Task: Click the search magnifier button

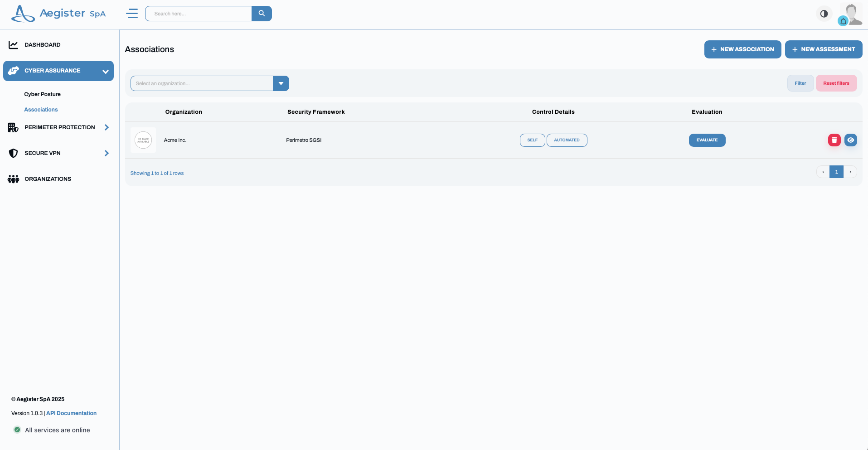Action: click(x=262, y=14)
